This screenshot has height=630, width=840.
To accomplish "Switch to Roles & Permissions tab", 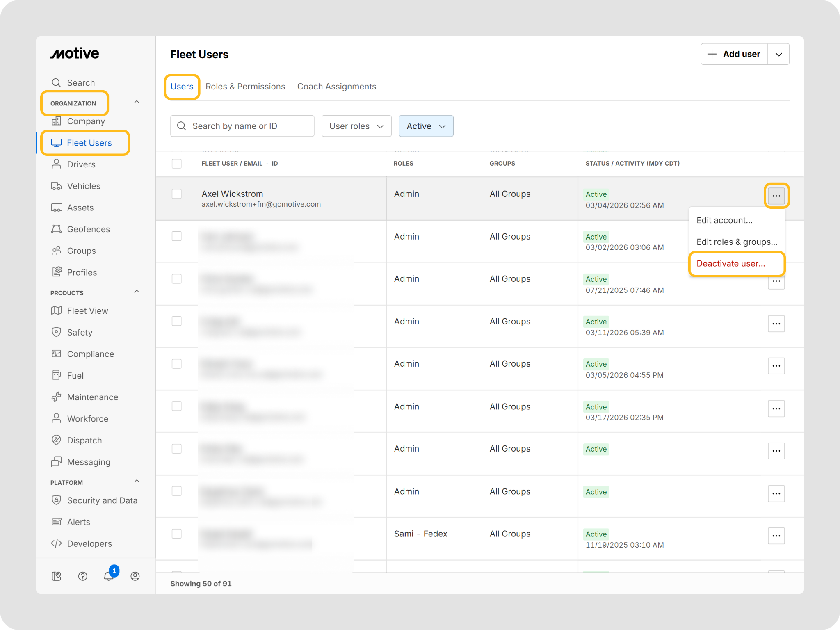I will pyautogui.click(x=245, y=87).
